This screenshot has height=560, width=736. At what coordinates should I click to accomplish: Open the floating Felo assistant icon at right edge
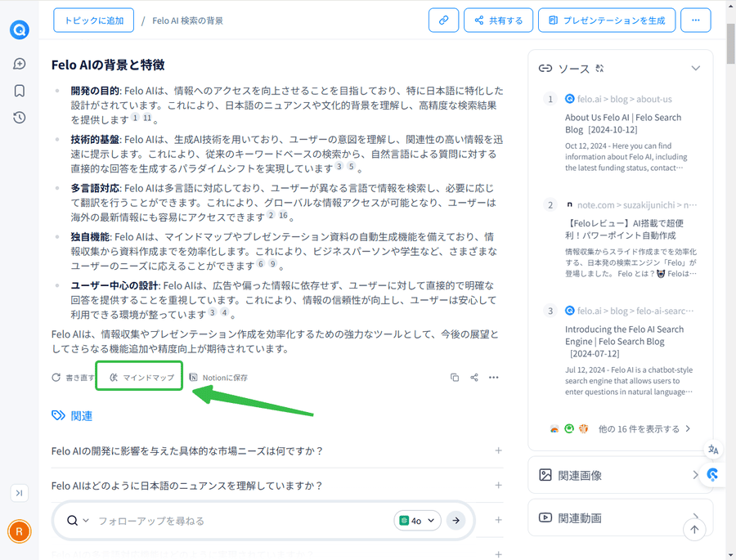pyautogui.click(x=712, y=474)
